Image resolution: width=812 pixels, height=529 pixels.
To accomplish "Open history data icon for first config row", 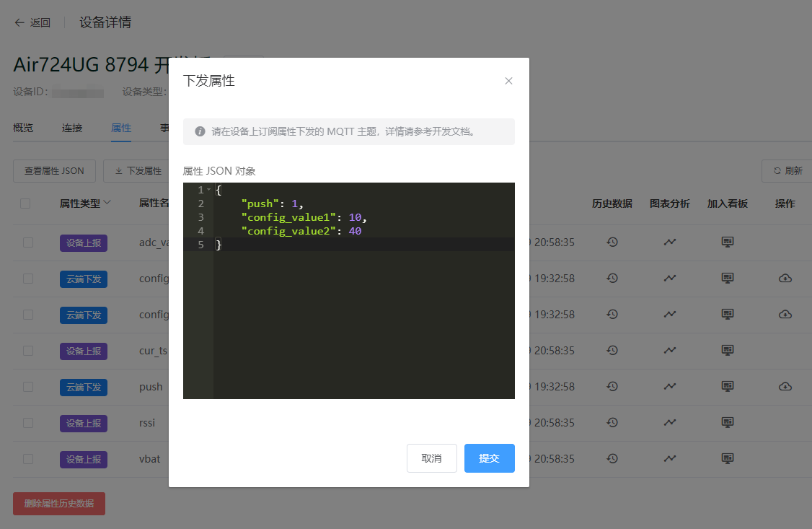I will tap(613, 279).
